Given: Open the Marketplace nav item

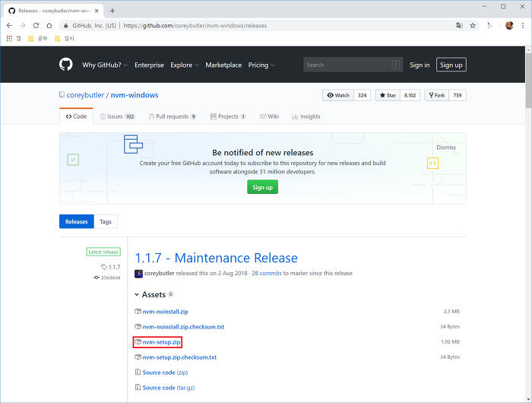Looking at the screenshot, I should (223, 65).
